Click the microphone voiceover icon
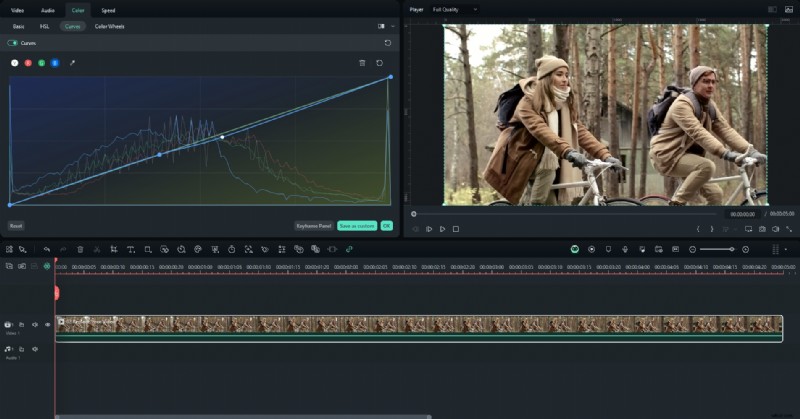Screen dimensions: 800x419 pyautogui.click(x=625, y=249)
